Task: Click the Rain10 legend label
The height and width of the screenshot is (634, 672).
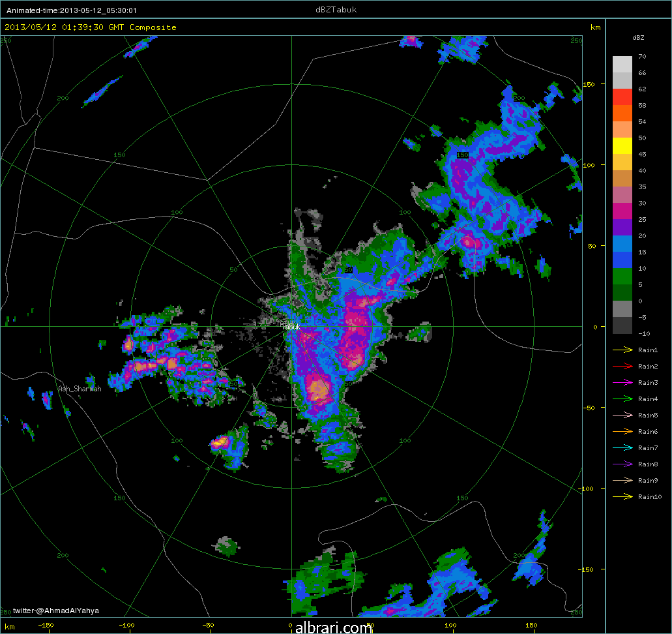Action: pyautogui.click(x=650, y=497)
